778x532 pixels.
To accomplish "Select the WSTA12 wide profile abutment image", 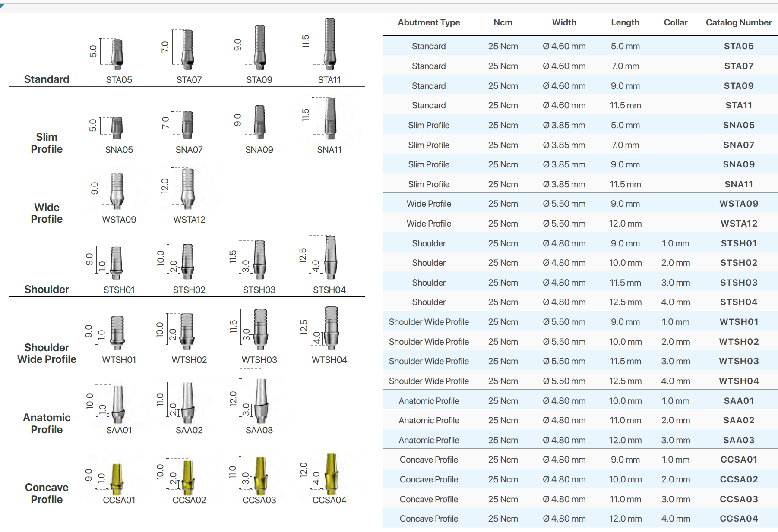I will coord(187,189).
